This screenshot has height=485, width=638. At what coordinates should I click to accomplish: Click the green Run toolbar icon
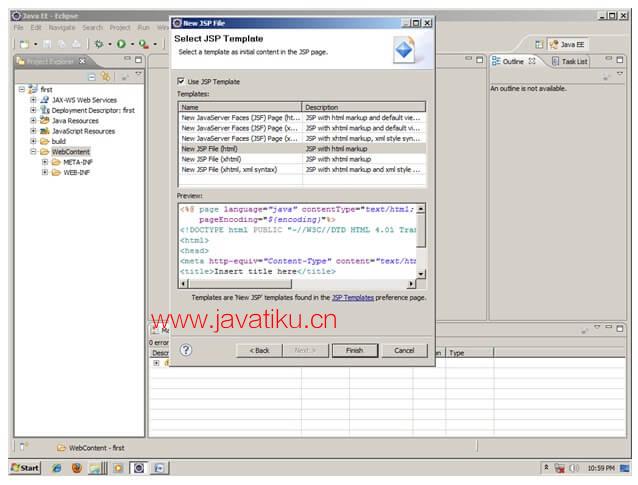point(121,44)
